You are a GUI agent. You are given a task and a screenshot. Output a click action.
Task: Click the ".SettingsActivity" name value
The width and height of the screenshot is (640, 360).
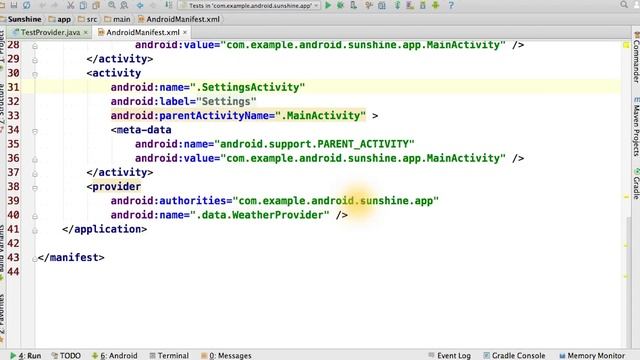click(247, 87)
